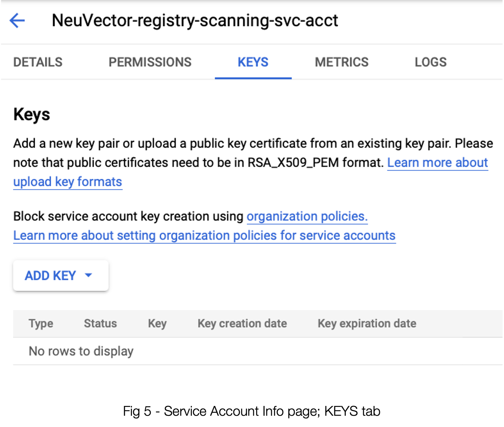This screenshot has width=504, height=427.
Task: Click the Key column header
Action: click(x=157, y=323)
